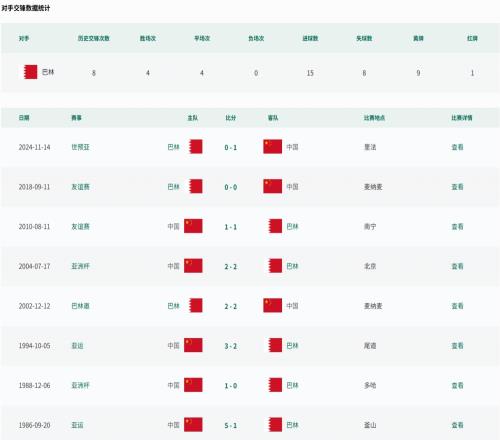Click China flag in 1986-09-20 match row
The width and height of the screenshot is (500, 440).
[193, 425]
